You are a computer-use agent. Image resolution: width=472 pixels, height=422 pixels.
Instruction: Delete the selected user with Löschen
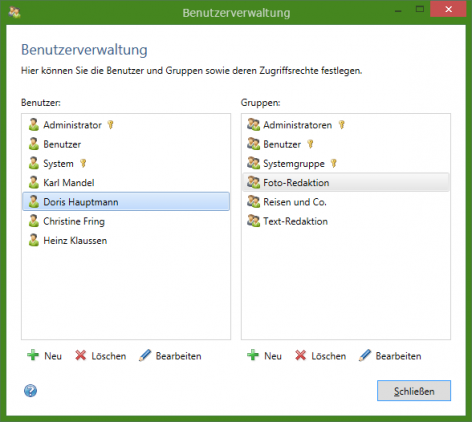pyautogui.click(x=101, y=356)
